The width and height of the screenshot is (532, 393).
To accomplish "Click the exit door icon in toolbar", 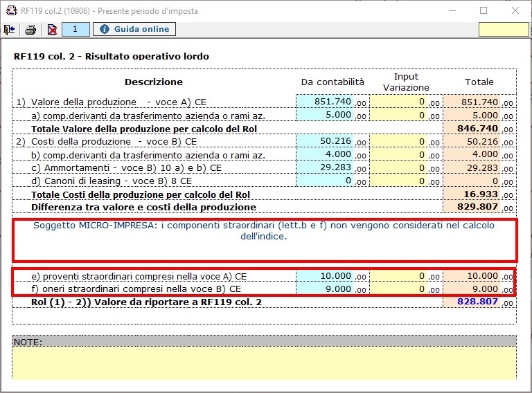I will [9, 30].
